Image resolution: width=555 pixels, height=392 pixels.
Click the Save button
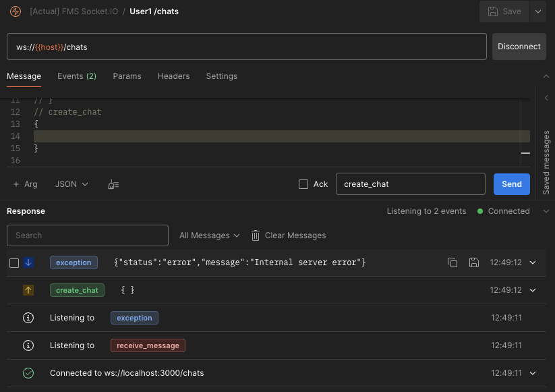click(x=504, y=11)
